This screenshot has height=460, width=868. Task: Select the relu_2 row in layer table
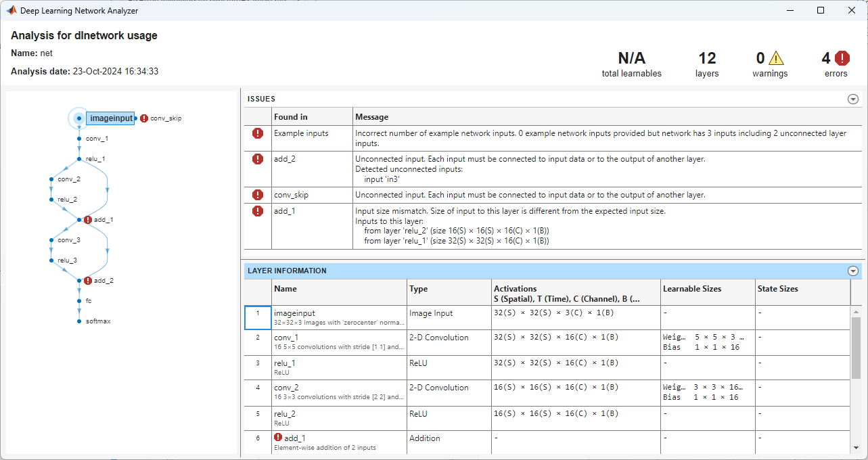(x=338, y=418)
